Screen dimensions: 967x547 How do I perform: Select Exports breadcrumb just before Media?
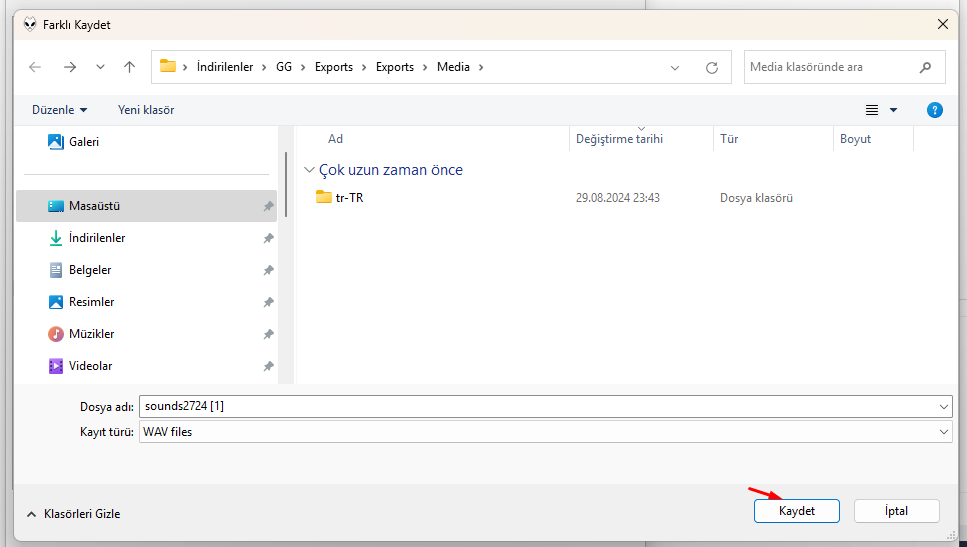pos(395,67)
